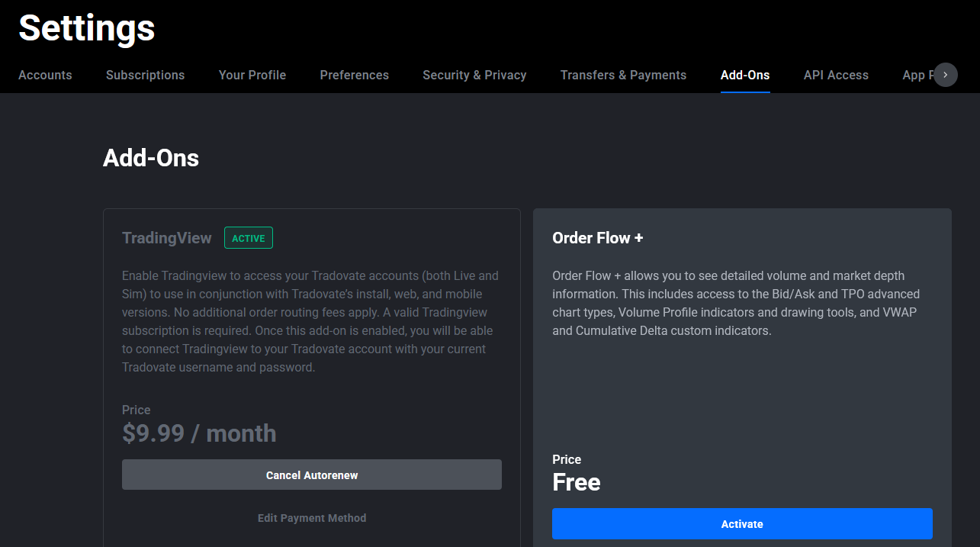The height and width of the screenshot is (547, 980).
Task: Click the Add-Ons section heading
Action: coord(151,158)
